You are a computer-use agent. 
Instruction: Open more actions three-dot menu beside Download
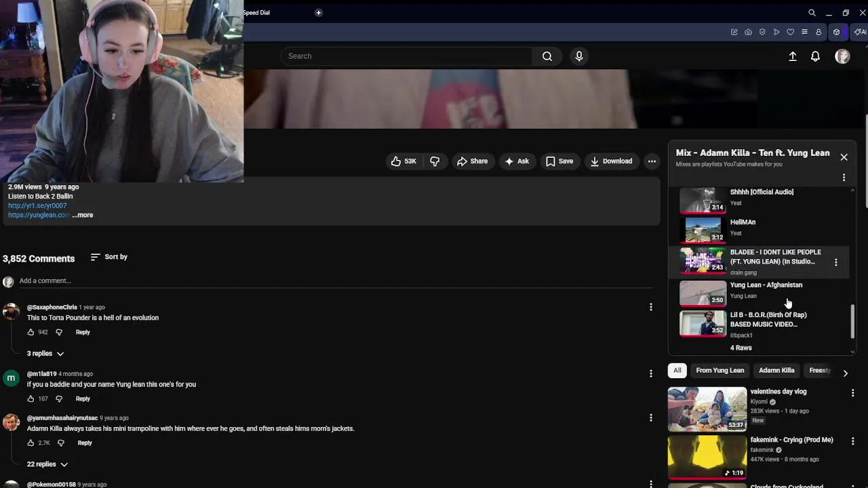pos(652,161)
